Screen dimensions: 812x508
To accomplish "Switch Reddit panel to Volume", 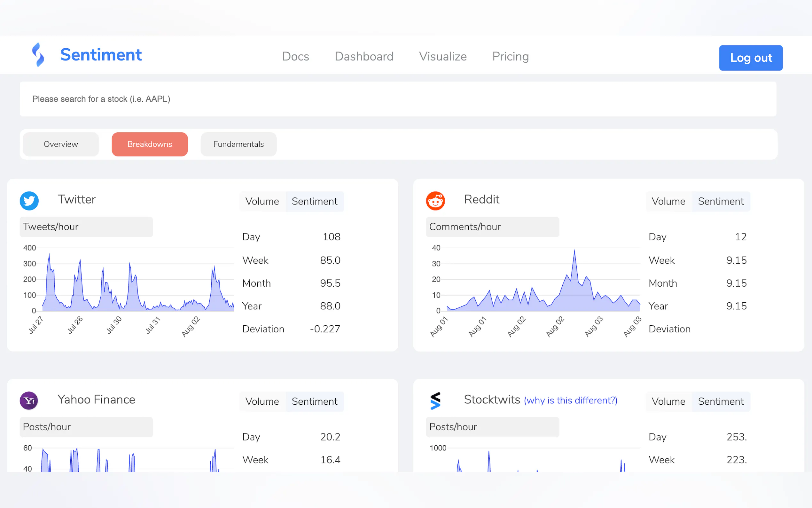I will (668, 201).
